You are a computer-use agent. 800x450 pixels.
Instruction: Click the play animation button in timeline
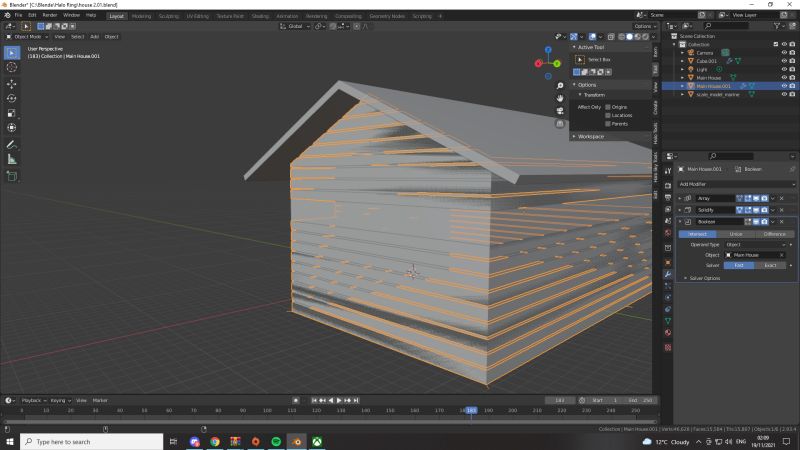(x=339, y=401)
